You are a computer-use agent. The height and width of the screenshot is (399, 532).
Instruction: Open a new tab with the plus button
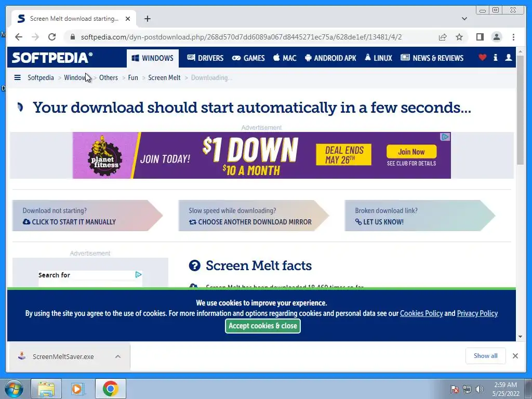(x=147, y=19)
